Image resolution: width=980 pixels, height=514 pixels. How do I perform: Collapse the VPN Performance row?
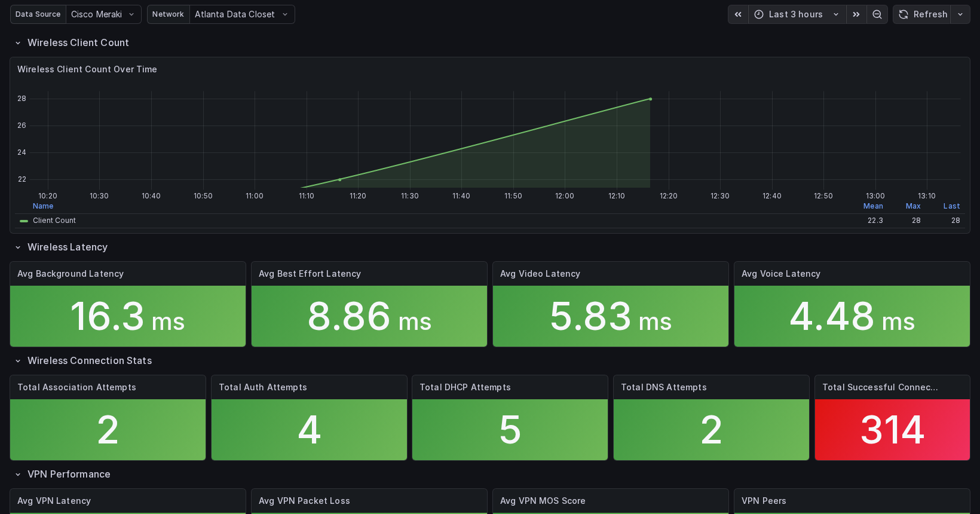[x=18, y=475]
